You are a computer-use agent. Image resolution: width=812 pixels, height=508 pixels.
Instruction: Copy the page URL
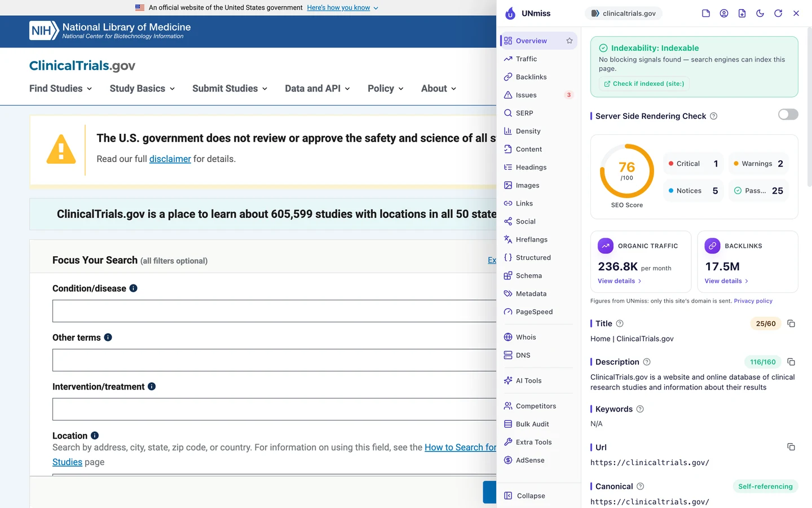point(791,447)
